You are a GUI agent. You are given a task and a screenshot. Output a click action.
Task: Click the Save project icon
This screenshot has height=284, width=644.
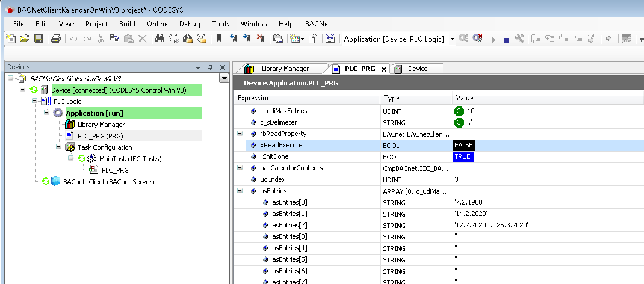pos(38,39)
